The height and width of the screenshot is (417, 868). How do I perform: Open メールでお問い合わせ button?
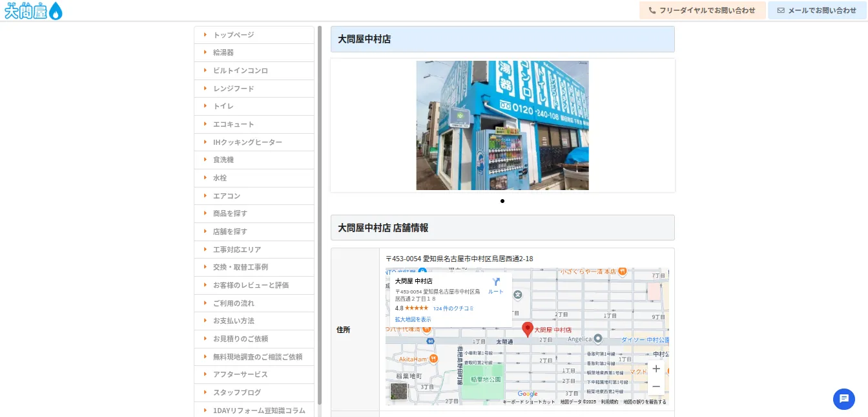pyautogui.click(x=817, y=10)
